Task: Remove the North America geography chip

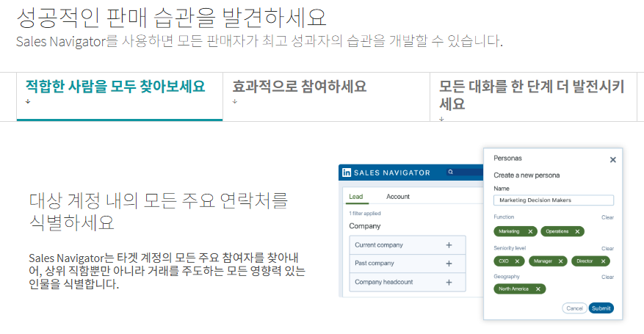Action: [538, 289]
